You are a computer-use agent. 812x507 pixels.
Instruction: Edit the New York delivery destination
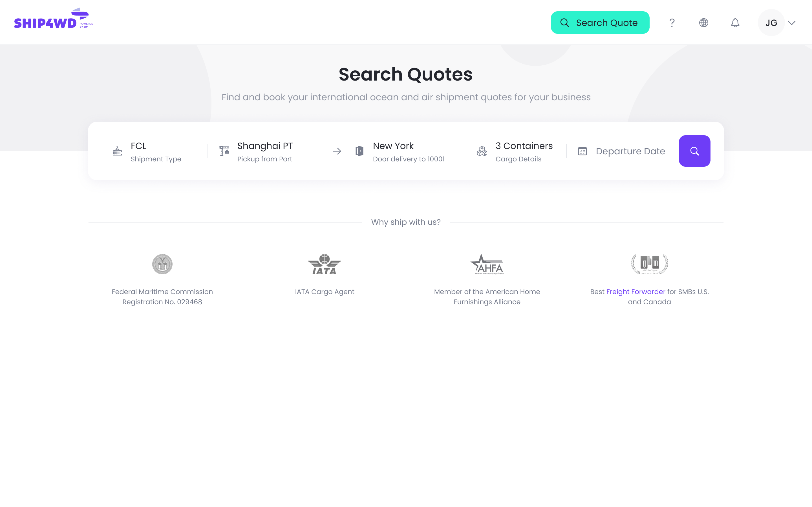[408, 152]
